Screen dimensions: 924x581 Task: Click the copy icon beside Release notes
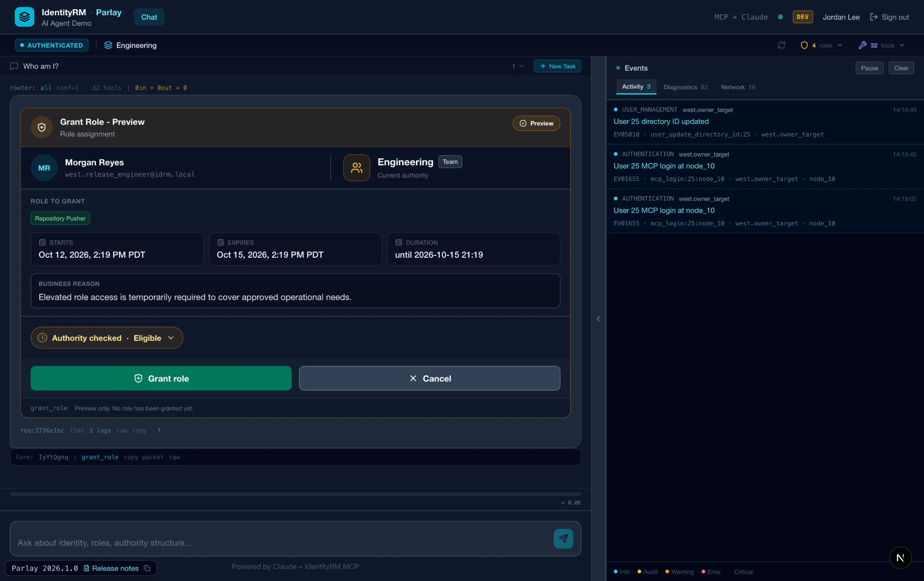pyautogui.click(x=147, y=569)
